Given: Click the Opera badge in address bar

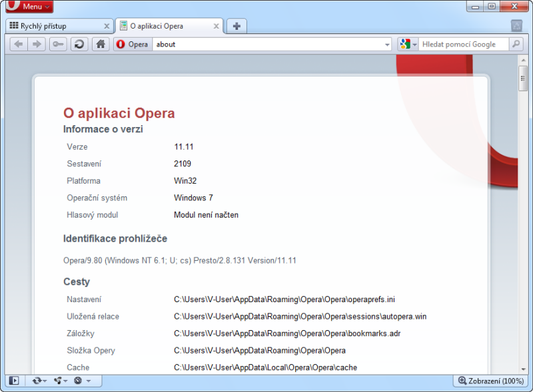Looking at the screenshot, I should [x=133, y=44].
